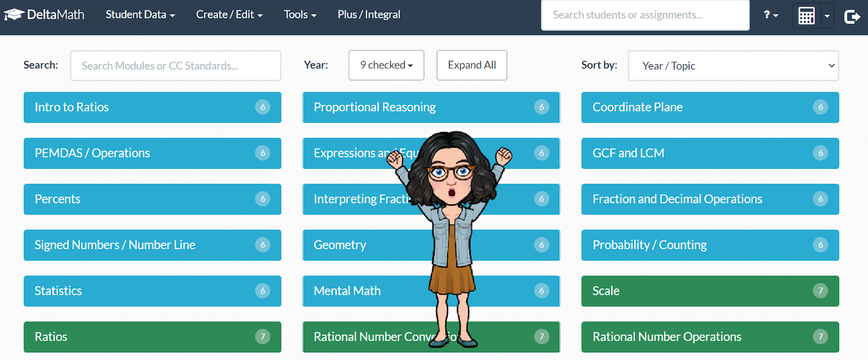Expand the Mental Math module

431,291
